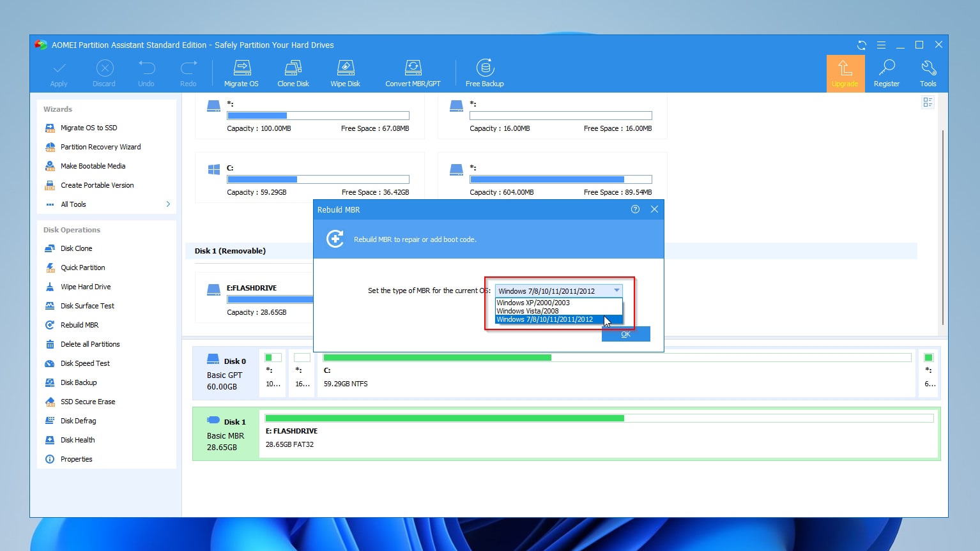Open the hamburger menu in title bar
This screenshot has width=980, height=551.
pos(881,45)
